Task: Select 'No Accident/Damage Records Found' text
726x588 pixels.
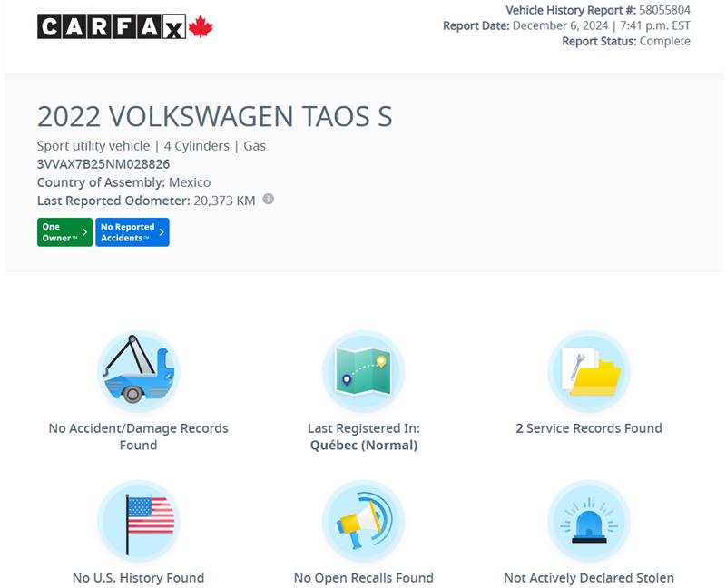Action: [139, 436]
